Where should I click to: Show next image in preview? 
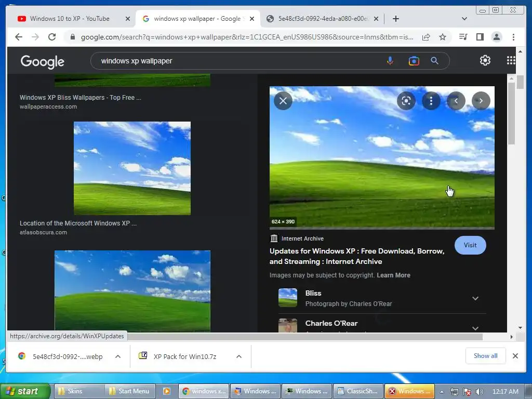point(481,101)
